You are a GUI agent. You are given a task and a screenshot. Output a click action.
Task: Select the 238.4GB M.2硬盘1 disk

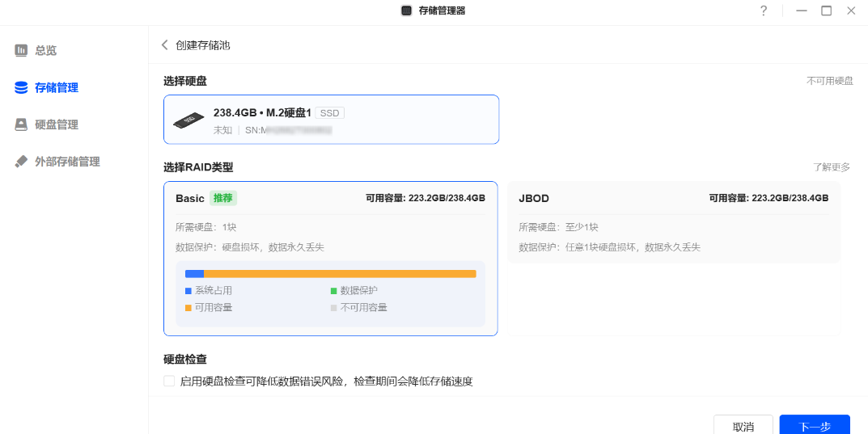pos(331,120)
